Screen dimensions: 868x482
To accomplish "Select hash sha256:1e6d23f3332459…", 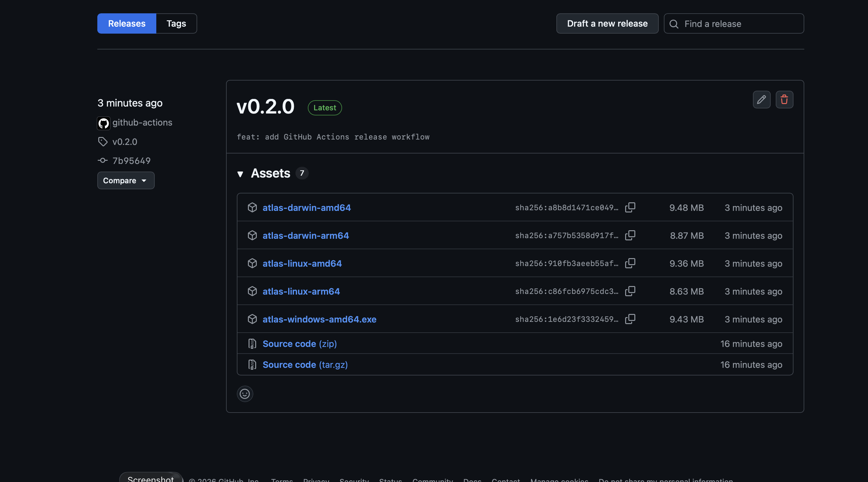I will pos(567,320).
